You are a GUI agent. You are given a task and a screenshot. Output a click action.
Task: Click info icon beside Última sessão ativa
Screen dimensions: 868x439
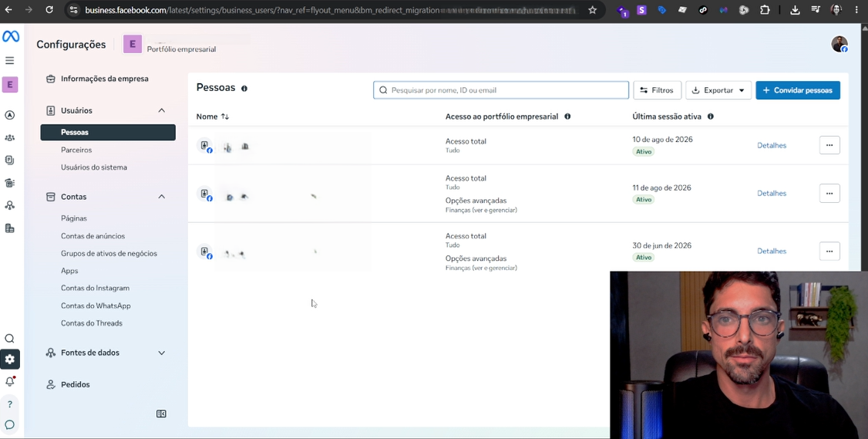click(x=710, y=117)
